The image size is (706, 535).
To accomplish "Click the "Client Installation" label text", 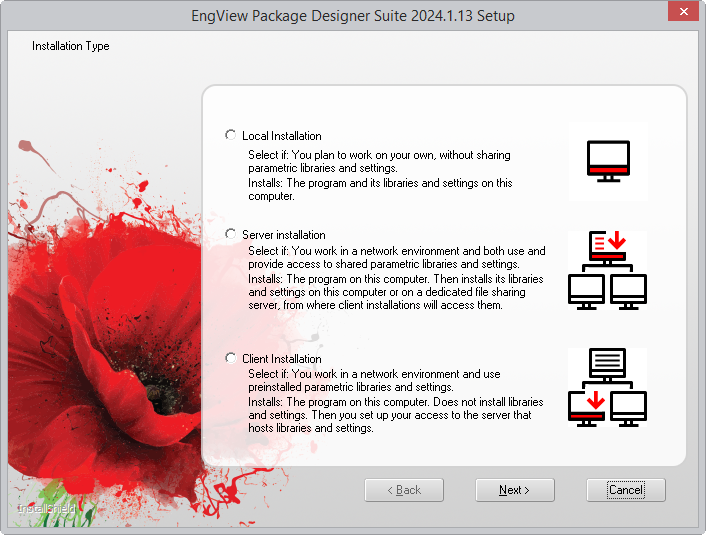I will point(282,359).
